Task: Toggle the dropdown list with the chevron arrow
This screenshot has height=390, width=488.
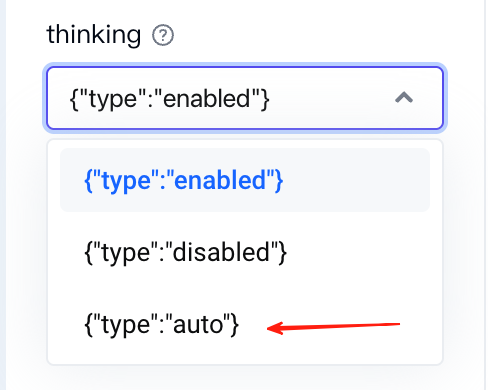Action: coord(404,98)
